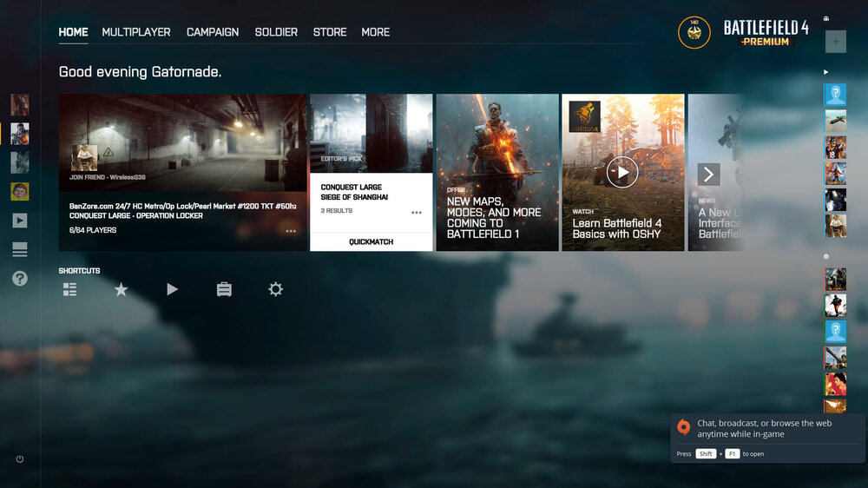Screen dimensions: 868x488
Task: Click the power quit icon
Action: (x=20, y=458)
